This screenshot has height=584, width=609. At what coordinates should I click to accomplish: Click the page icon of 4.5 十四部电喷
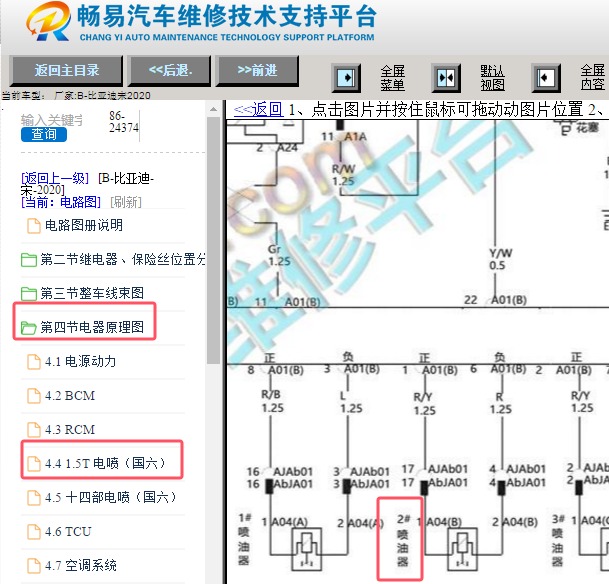click(x=34, y=498)
